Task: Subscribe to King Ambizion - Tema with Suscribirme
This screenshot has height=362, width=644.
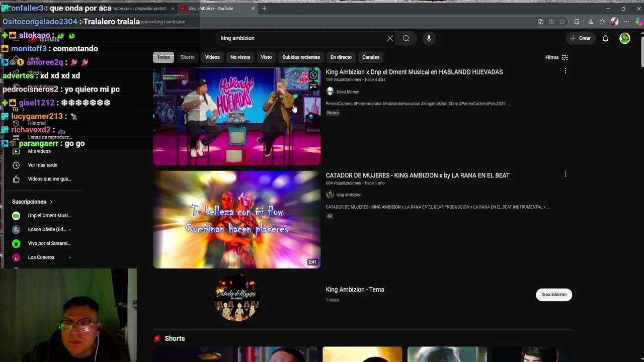Action: 554,295
